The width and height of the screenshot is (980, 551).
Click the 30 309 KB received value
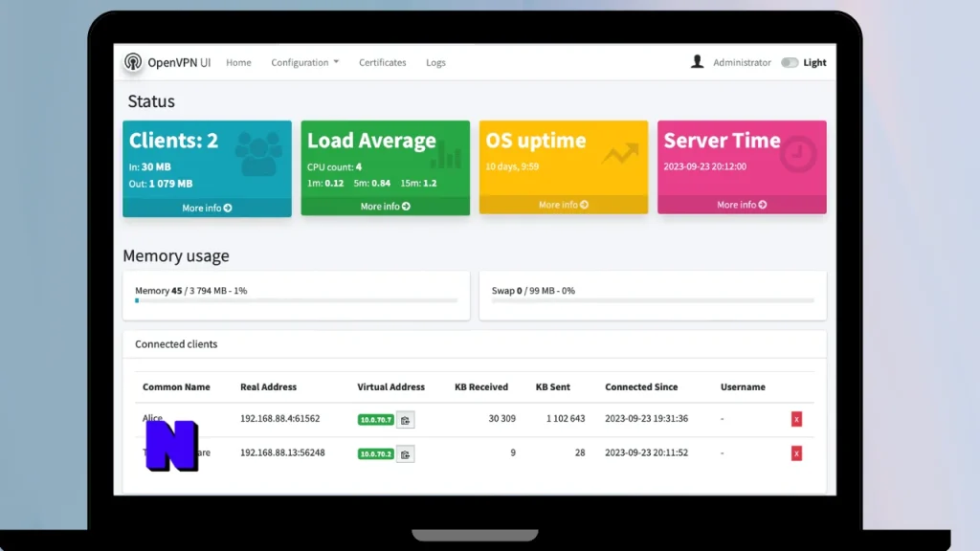click(501, 419)
